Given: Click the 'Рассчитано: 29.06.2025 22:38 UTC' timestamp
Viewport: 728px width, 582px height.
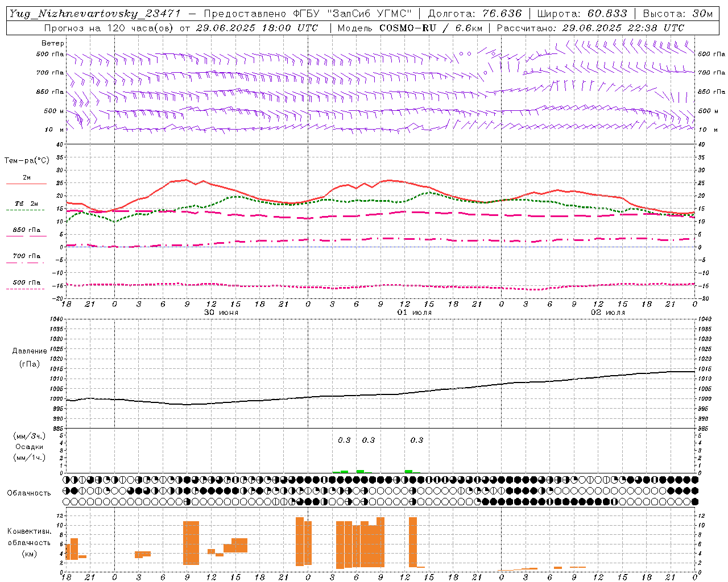Looking at the screenshot, I should click(x=590, y=28).
